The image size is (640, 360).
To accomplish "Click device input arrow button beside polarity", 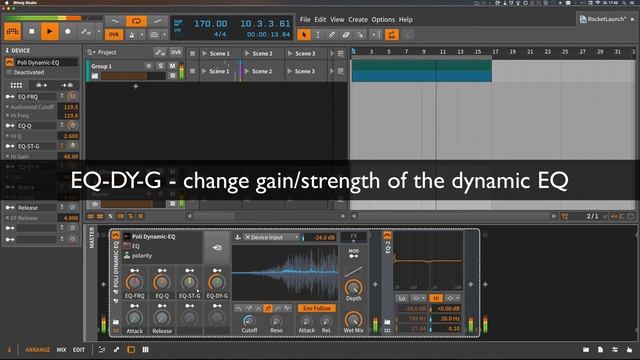I will point(217,247).
